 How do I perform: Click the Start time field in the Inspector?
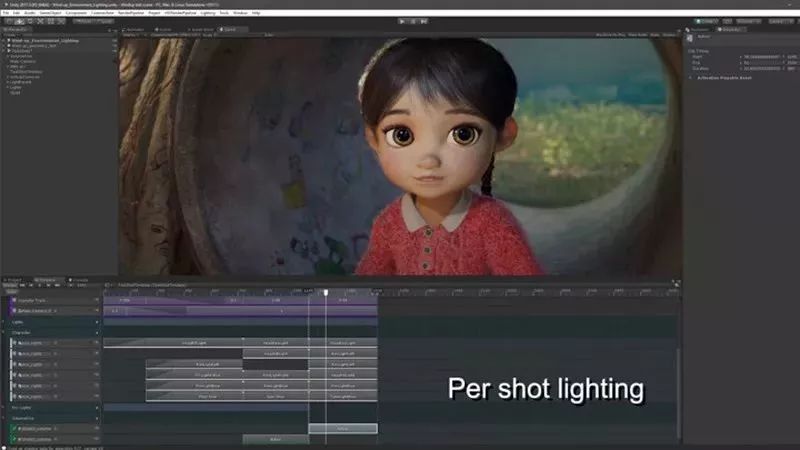pos(763,57)
